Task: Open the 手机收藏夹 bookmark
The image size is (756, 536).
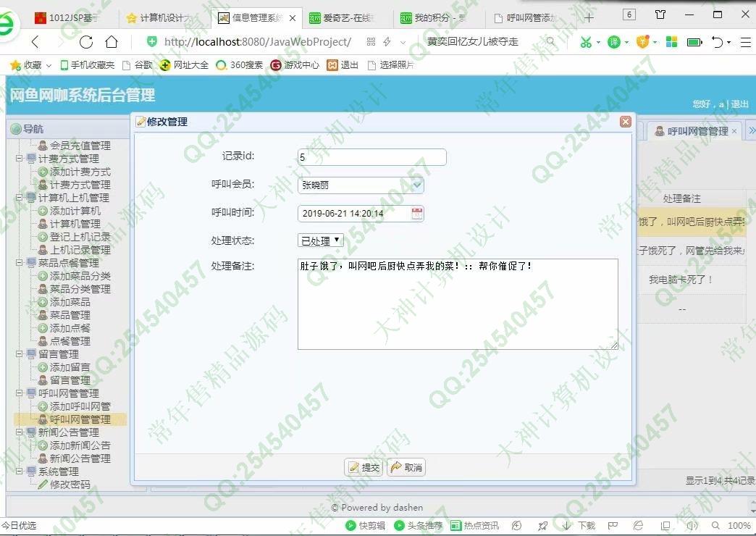Action: point(88,64)
